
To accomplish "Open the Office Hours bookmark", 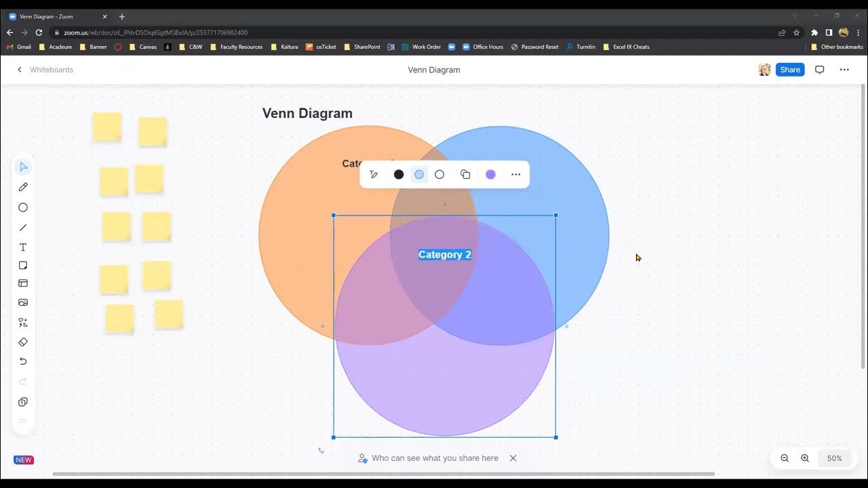I will pos(483,47).
